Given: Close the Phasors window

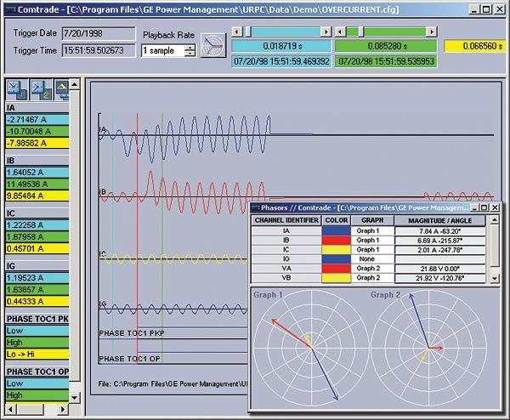Looking at the screenshot, I should click(496, 207).
